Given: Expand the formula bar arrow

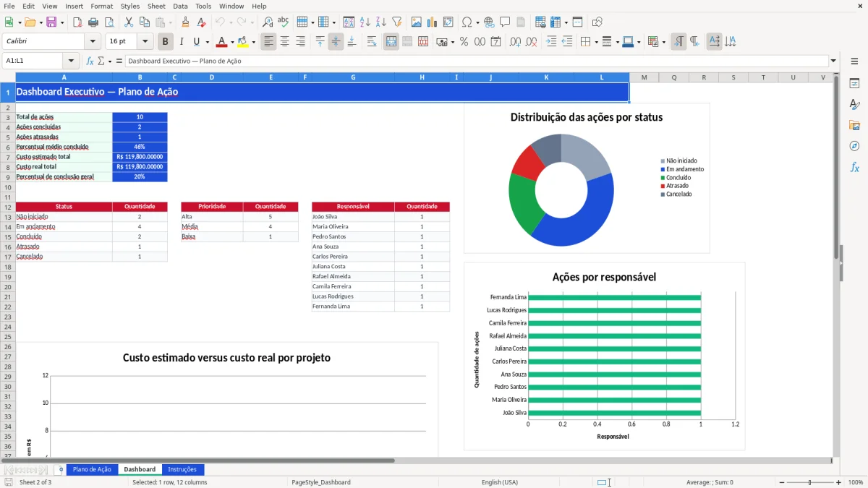Looking at the screenshot, I should [833, 61].
